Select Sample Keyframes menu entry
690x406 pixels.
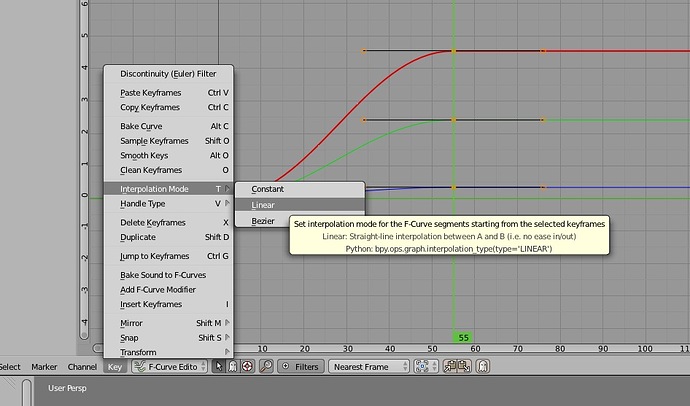pyautogui.click(x=168, y=141)
